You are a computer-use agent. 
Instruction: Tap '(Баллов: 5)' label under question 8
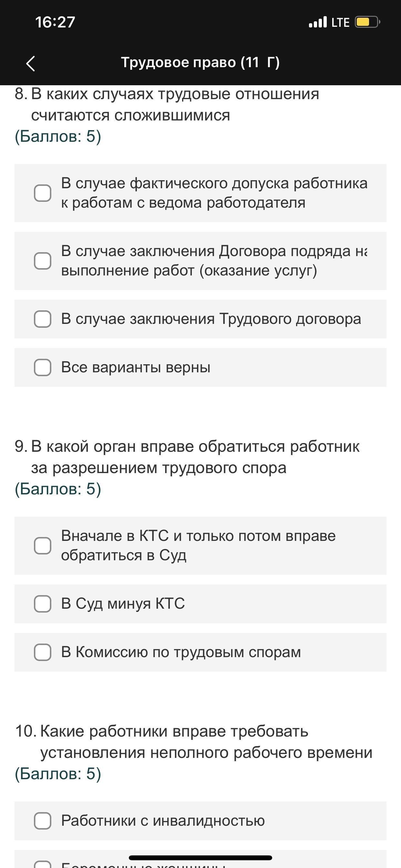[x=58, y=137]
